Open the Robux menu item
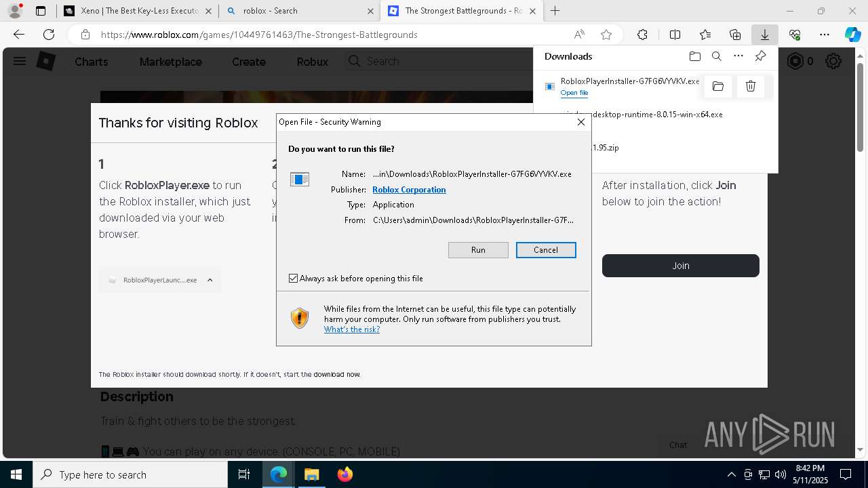The image size is (868, 488). coord(313,62)
